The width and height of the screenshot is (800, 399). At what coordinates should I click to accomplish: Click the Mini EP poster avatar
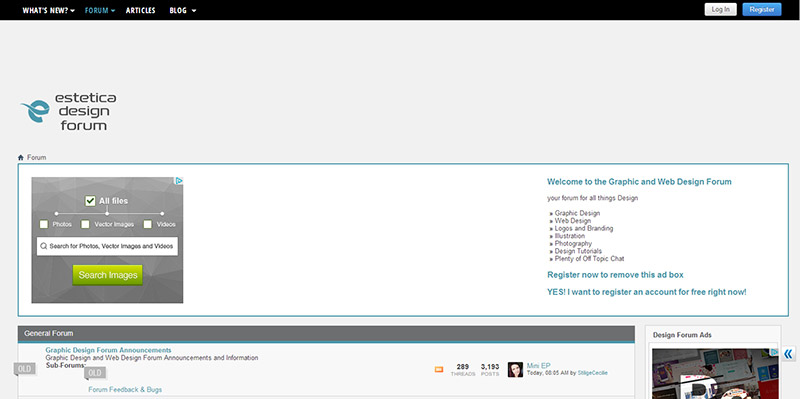[x=515, y=369]
